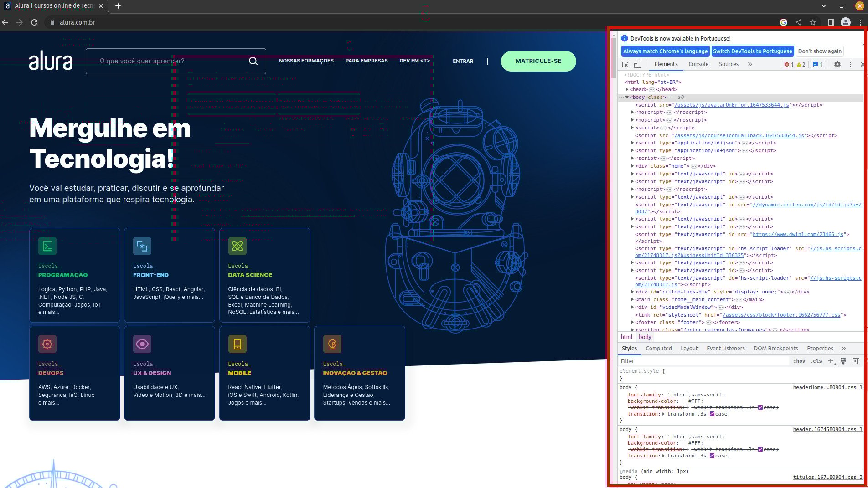Image resolution: width=868 pixels, height=488 pixels.
Task: Open the Chrome side panel icon
Action: (x=831, y=22)
